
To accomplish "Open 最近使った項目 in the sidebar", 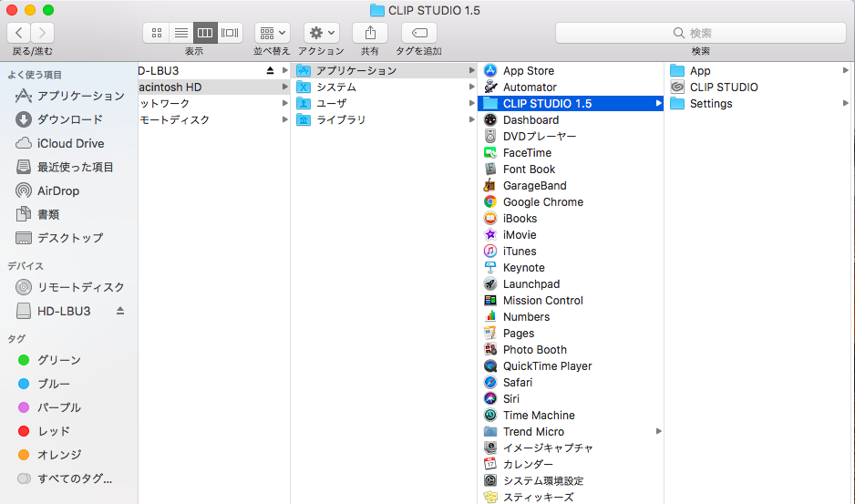I will click(x=70, y=167).
